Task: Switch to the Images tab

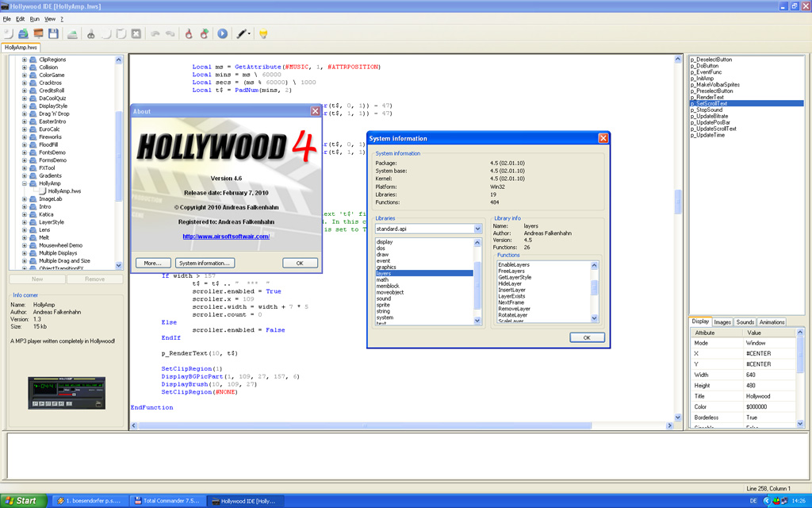Action: 722,322
